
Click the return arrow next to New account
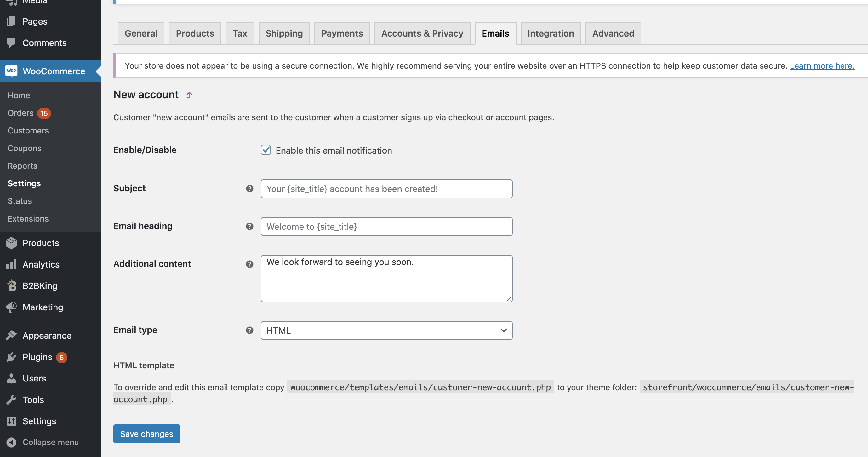point(189,95)
